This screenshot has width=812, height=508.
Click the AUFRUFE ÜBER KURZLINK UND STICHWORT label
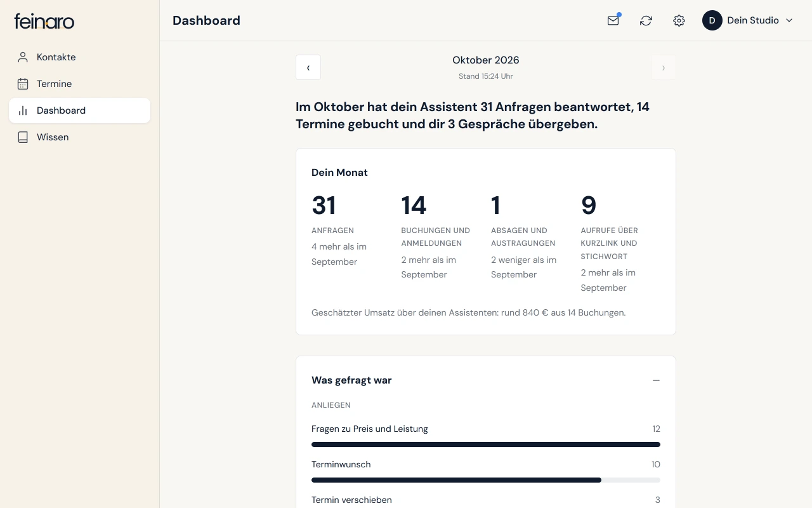click(610, 243)
